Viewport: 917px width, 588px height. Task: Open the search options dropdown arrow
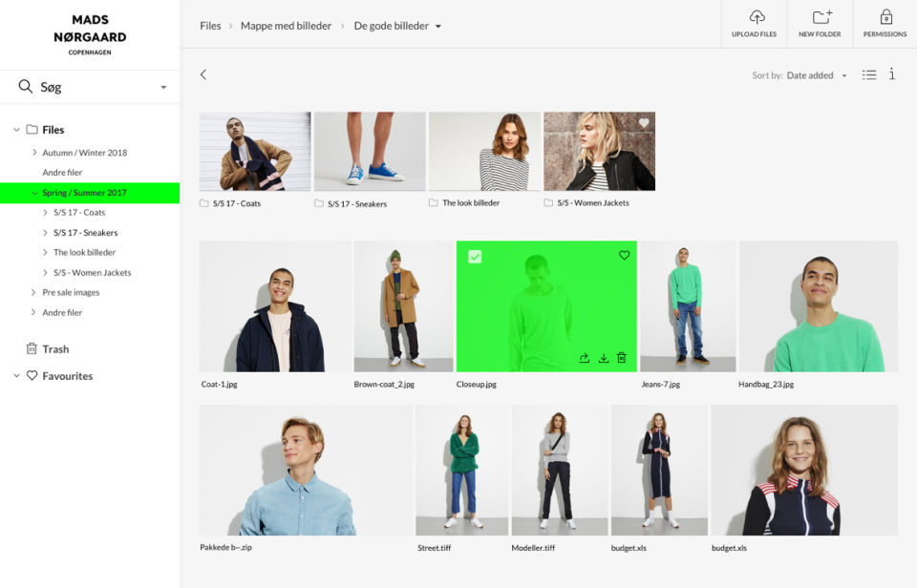(x=163, y=87)
